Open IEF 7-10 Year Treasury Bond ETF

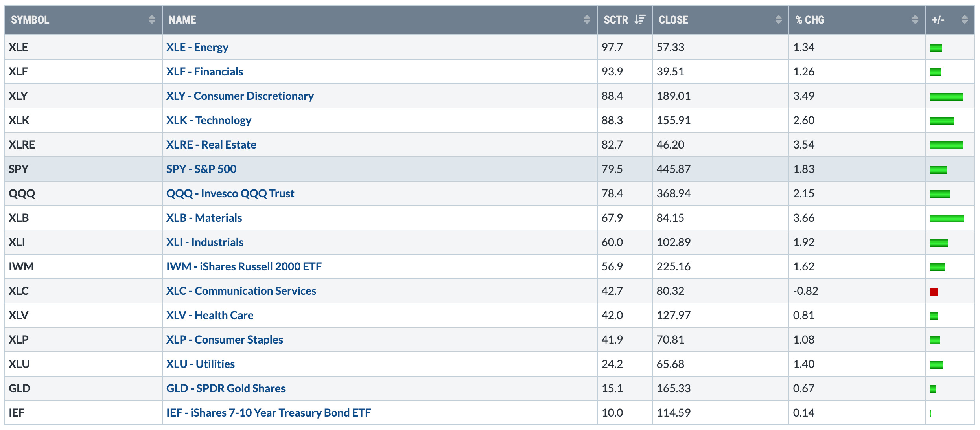(x=269, y=413)
